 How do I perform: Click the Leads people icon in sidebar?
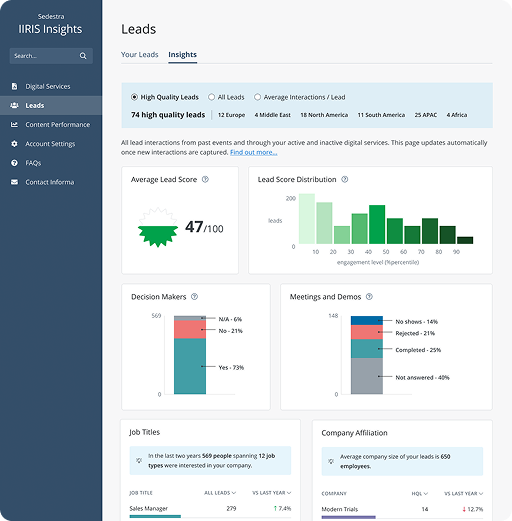click(14, 105)
